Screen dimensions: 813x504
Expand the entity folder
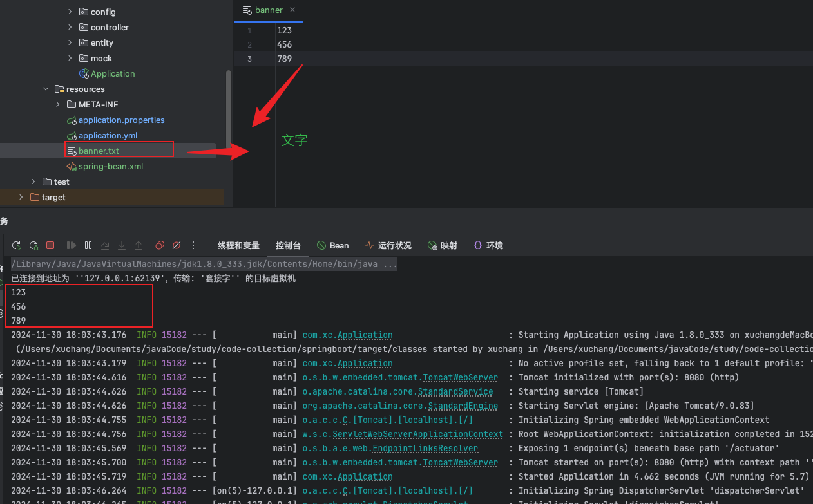(x=70, y=42)
